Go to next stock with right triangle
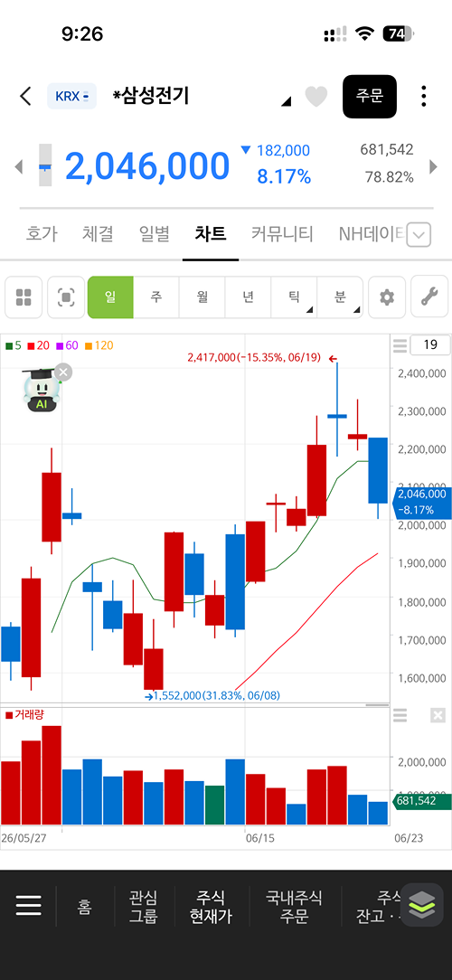The width and height of the screenshot is (452, 980). pyautogui.click(x=433, y=166)
